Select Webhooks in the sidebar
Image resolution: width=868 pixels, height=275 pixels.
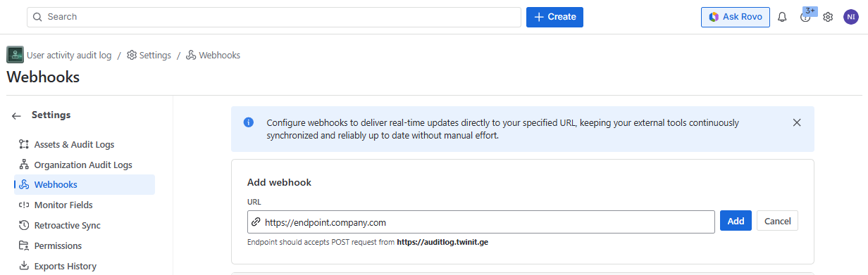[x=85, y=184]
